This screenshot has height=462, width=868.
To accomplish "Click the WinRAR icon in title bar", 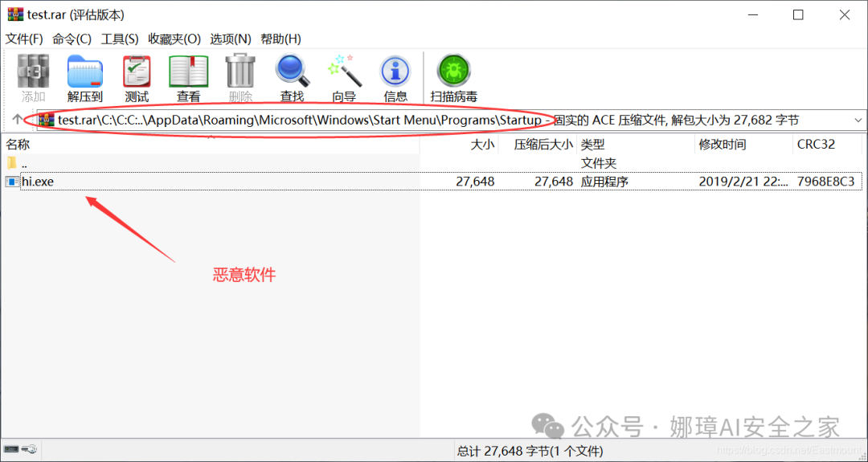I will pyautogui.click(x=15, y=14).
